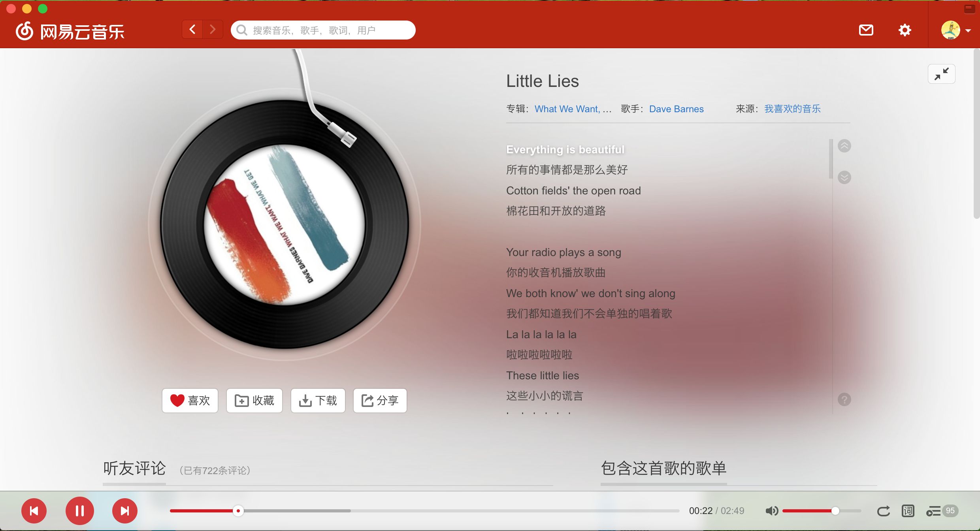
Task: Open the 包含这首歌的歌单 section heading
Action: pos(664,469)
